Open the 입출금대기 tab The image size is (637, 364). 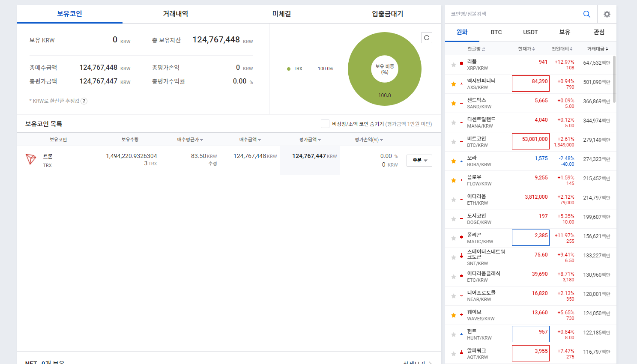point(388,14)
